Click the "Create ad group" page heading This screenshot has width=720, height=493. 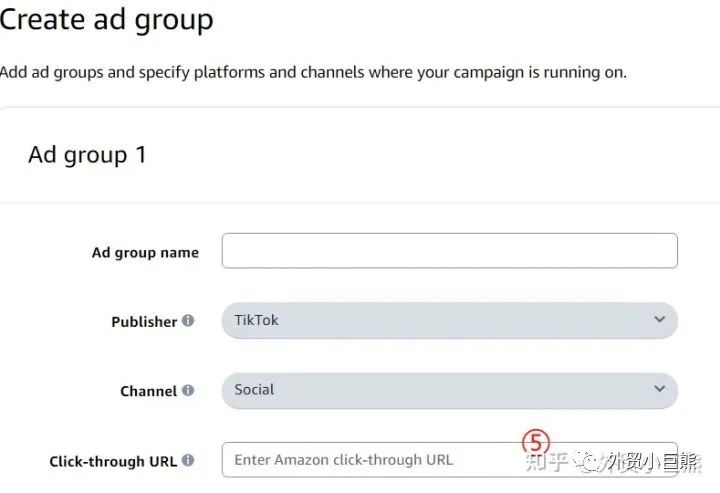tap(106, 18)
